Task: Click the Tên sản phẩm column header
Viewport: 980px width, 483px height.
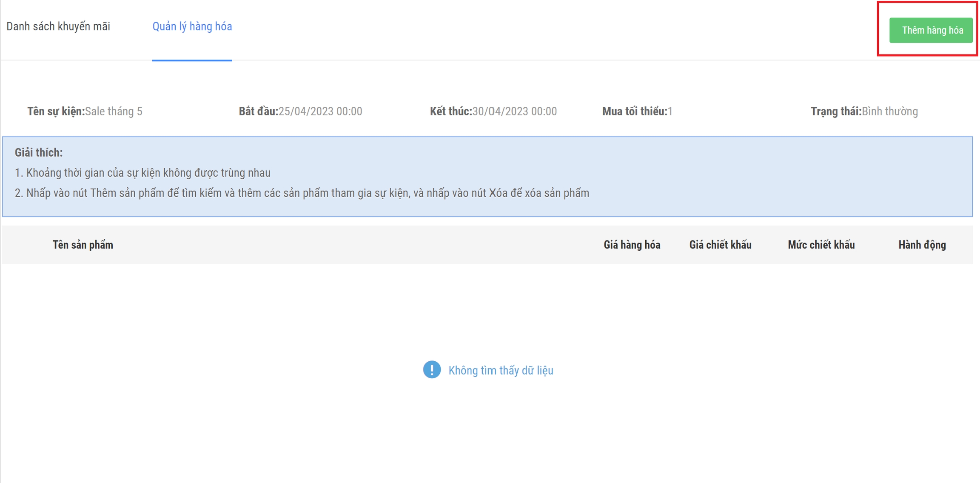Action: [83, 245]
